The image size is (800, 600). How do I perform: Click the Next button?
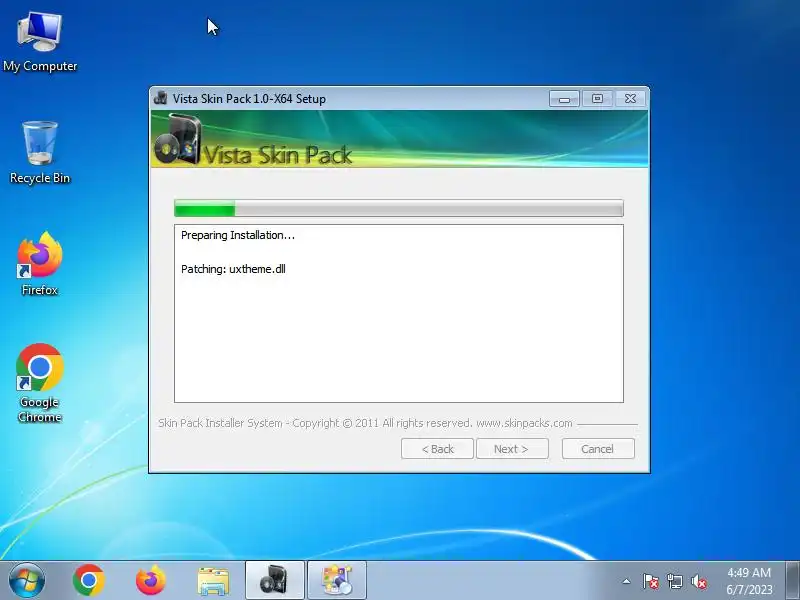(512, 449)
